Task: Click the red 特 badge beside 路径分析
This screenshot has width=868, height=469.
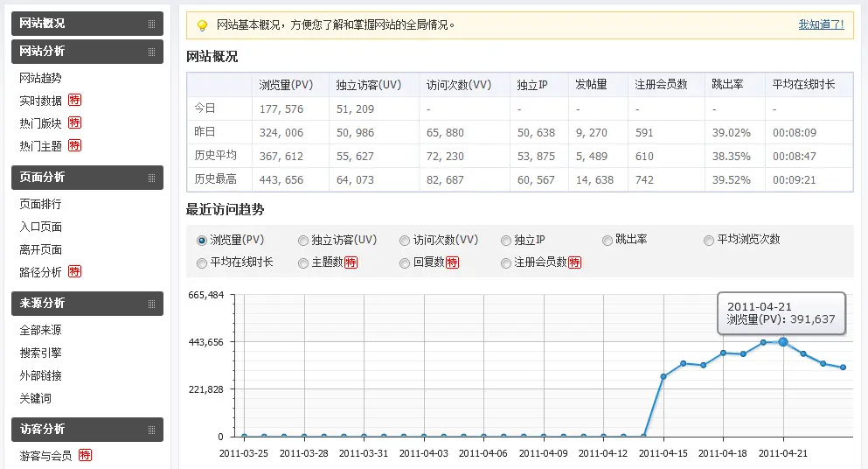Action: click(74, 272)
